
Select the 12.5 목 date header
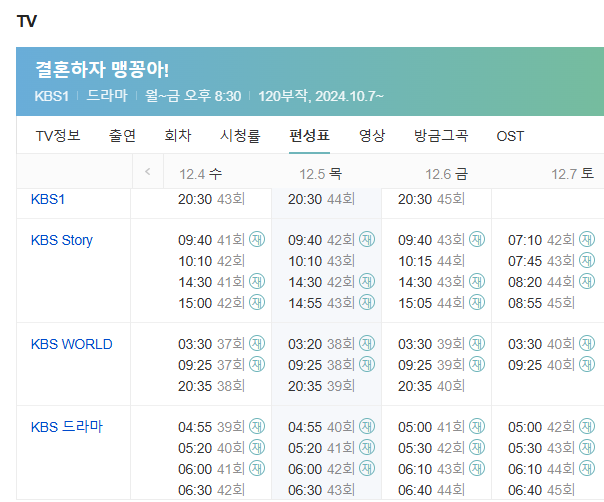tap(321, 174)
